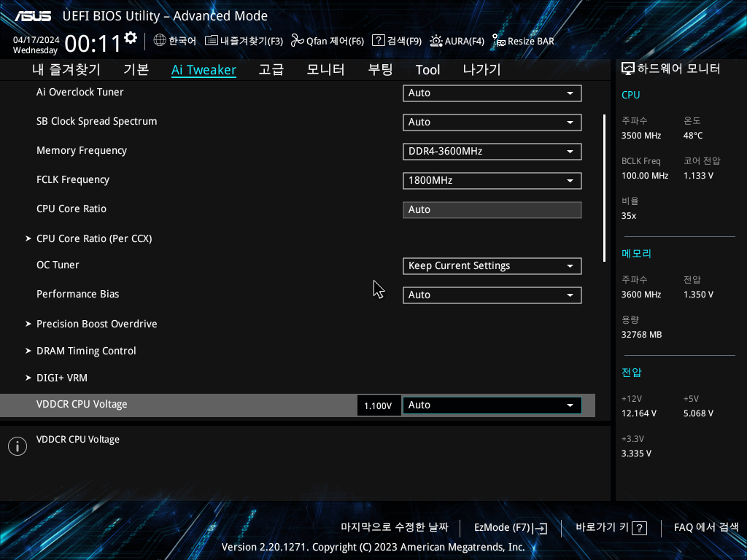Click the 32768 MB memory capacity value
Viewport: 747px width, 560px height.
point(641,335)
